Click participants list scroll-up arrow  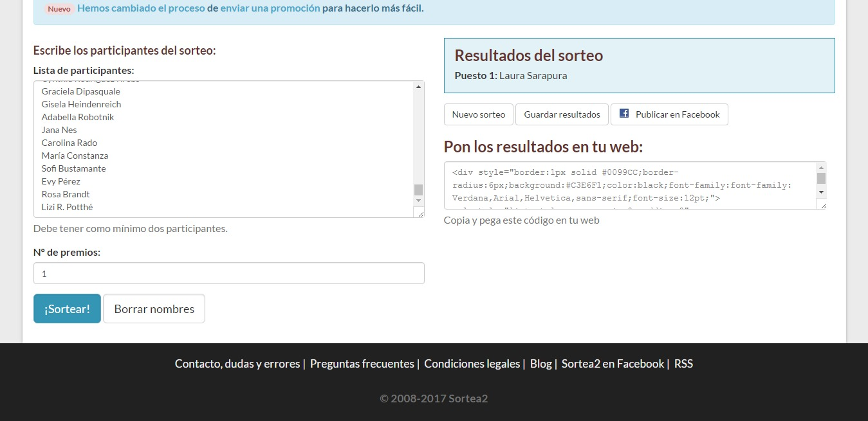point(419,87)
